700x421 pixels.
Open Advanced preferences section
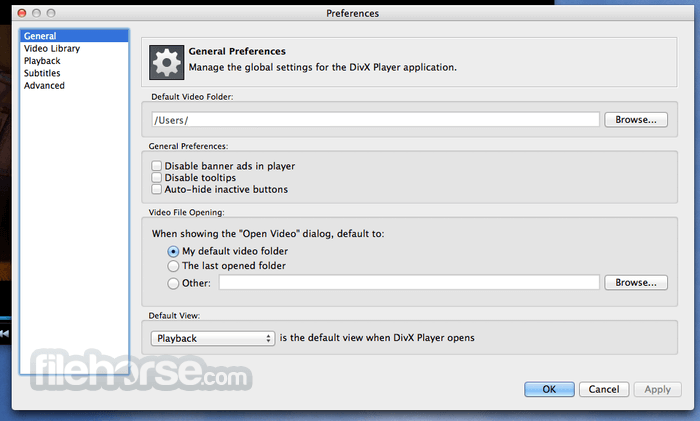(x=44, y=85)
